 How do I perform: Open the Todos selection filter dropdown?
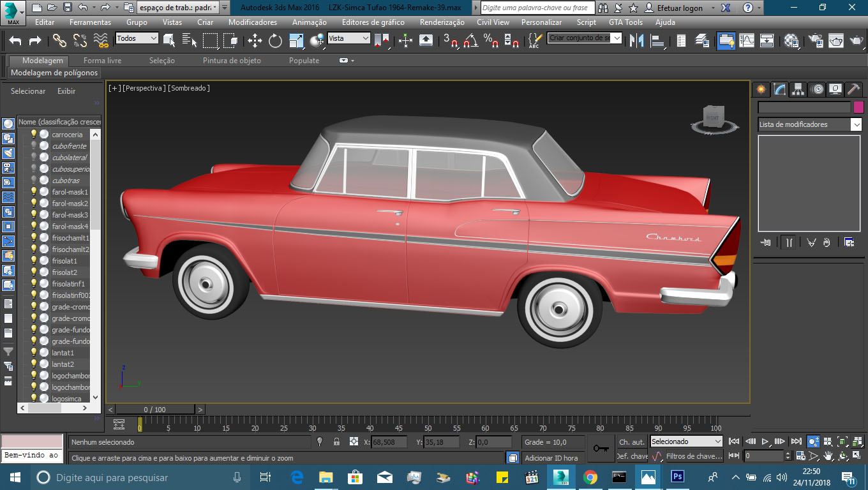(137, 38)
